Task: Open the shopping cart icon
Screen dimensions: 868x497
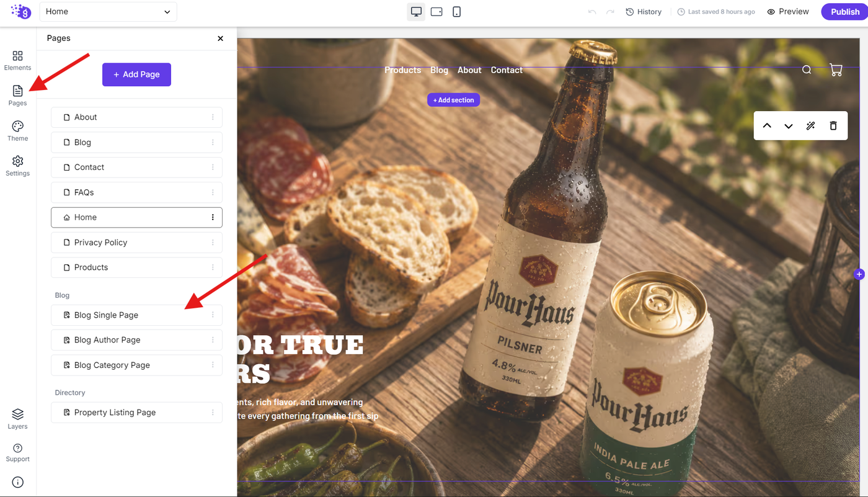Action: coord(836,70)
